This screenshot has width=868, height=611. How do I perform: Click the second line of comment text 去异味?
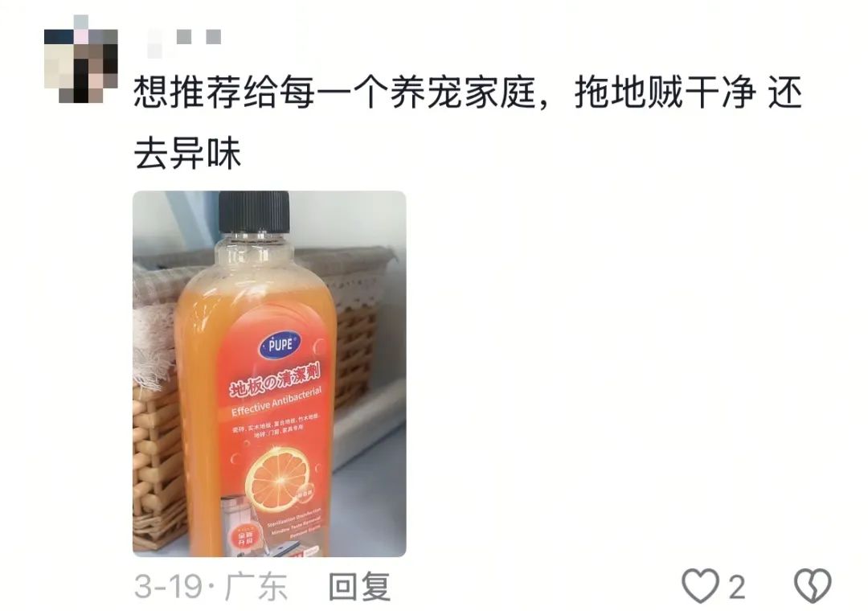[x=187, y=154]
